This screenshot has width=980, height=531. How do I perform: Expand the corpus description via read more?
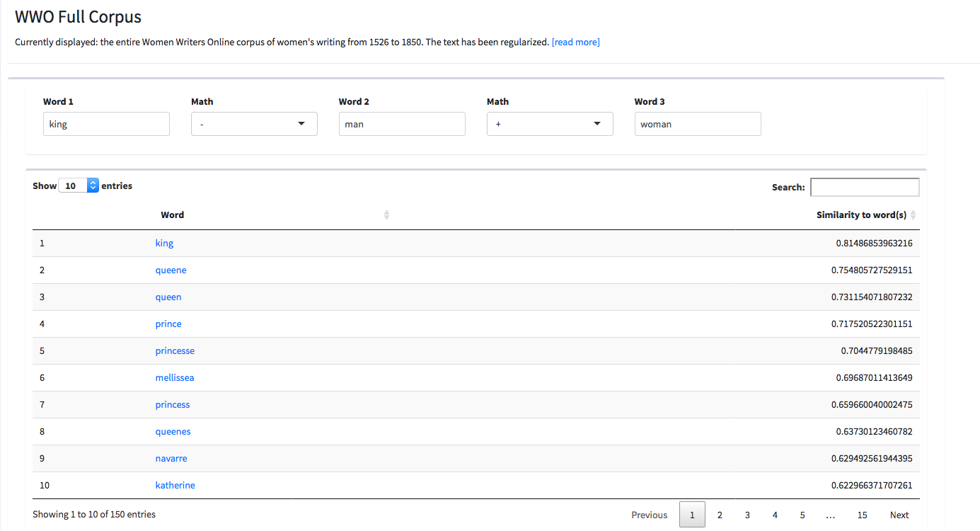click(x=575, y=42)
